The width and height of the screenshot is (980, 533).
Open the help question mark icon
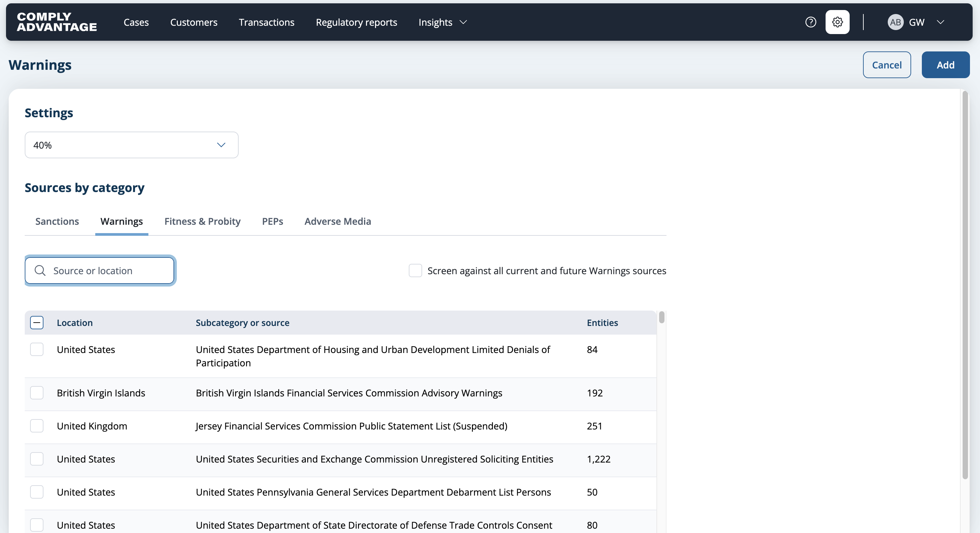(x=811, y=22)
